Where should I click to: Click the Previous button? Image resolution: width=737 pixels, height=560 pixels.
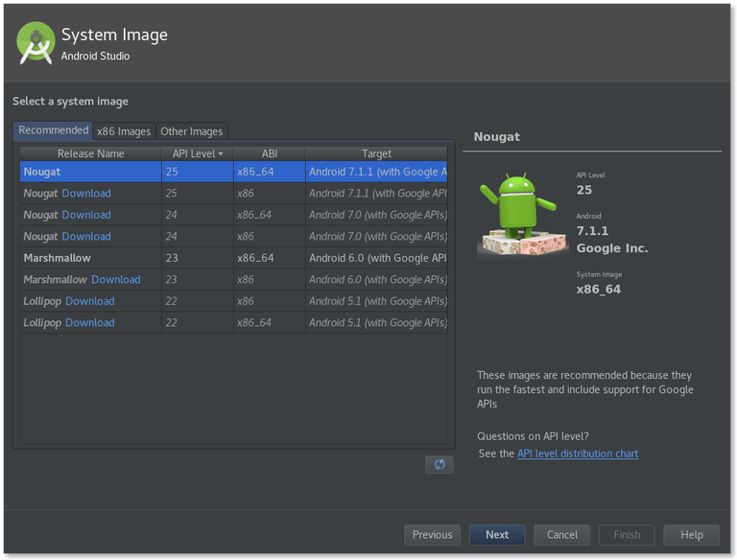click(433, 535)
